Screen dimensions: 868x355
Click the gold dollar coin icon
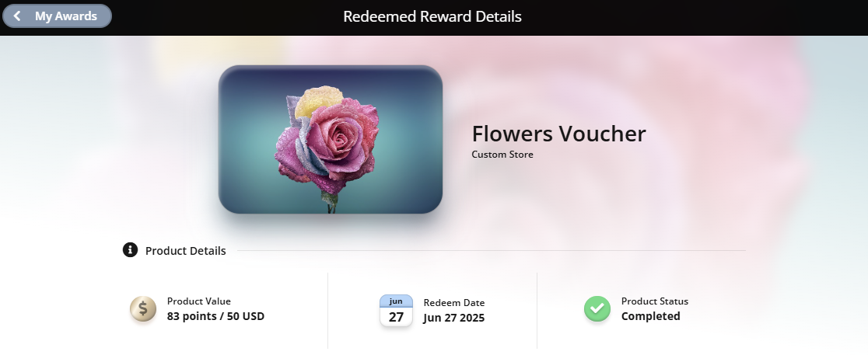click(143, 308)
